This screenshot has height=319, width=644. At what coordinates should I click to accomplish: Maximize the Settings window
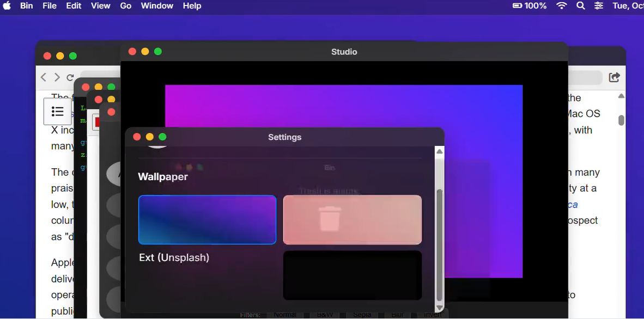162,137
